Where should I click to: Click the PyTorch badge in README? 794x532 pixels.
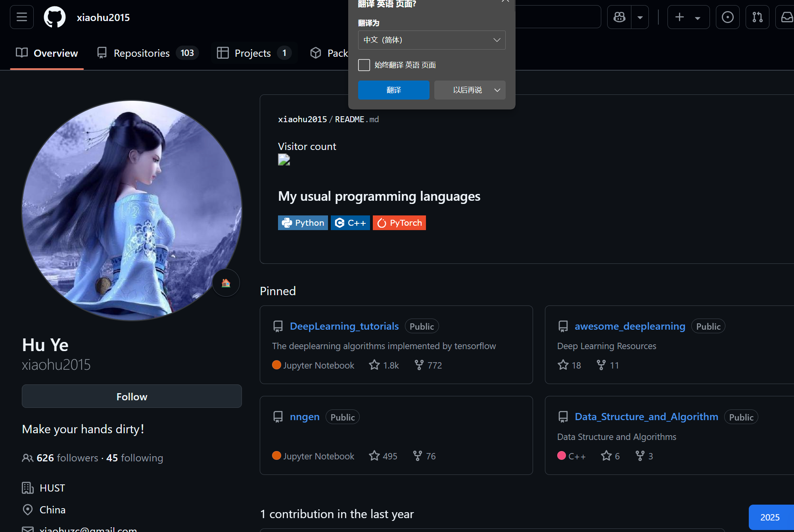399,223
